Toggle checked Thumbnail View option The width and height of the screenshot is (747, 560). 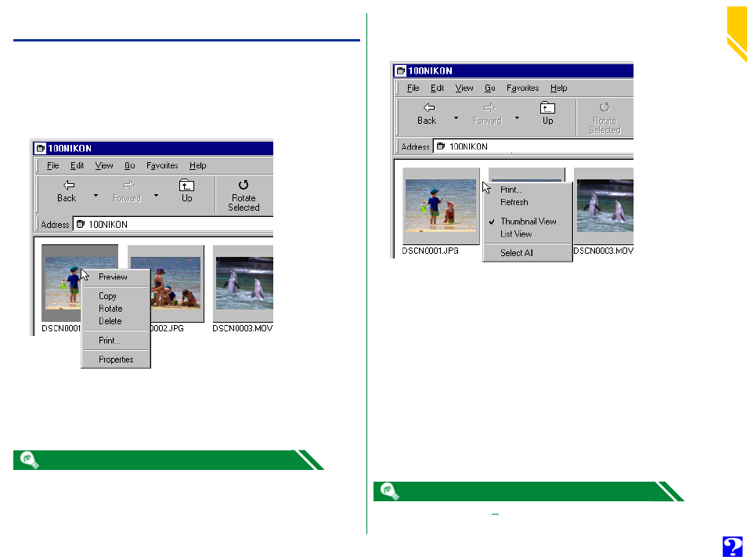pos(528,221)
